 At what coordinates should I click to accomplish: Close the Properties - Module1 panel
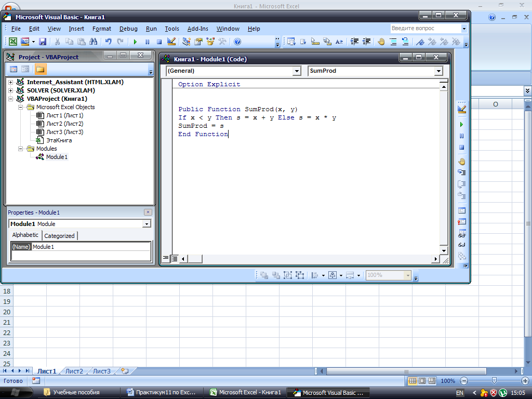148,212
